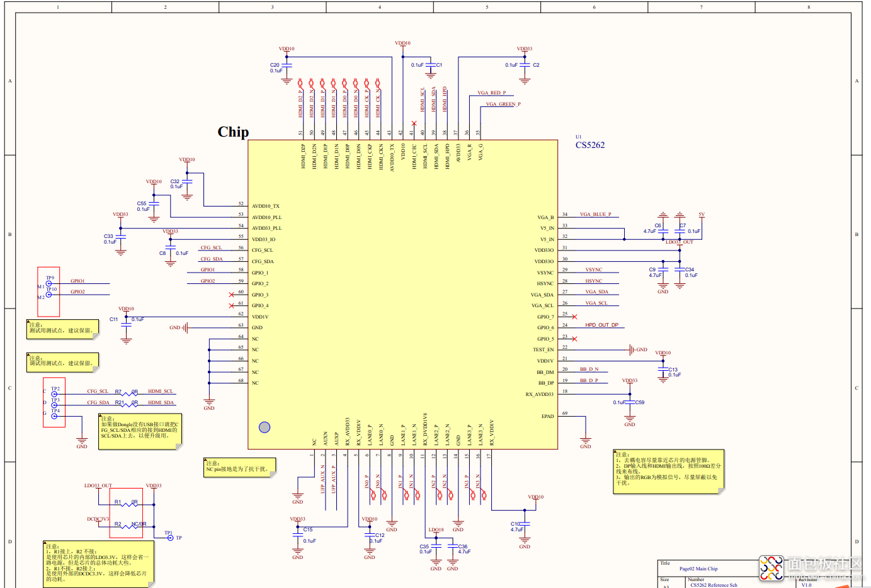
Task: Select "CS5262 Reference Sch" in title block
Action: pyautogui.click(x=714, y=585)
